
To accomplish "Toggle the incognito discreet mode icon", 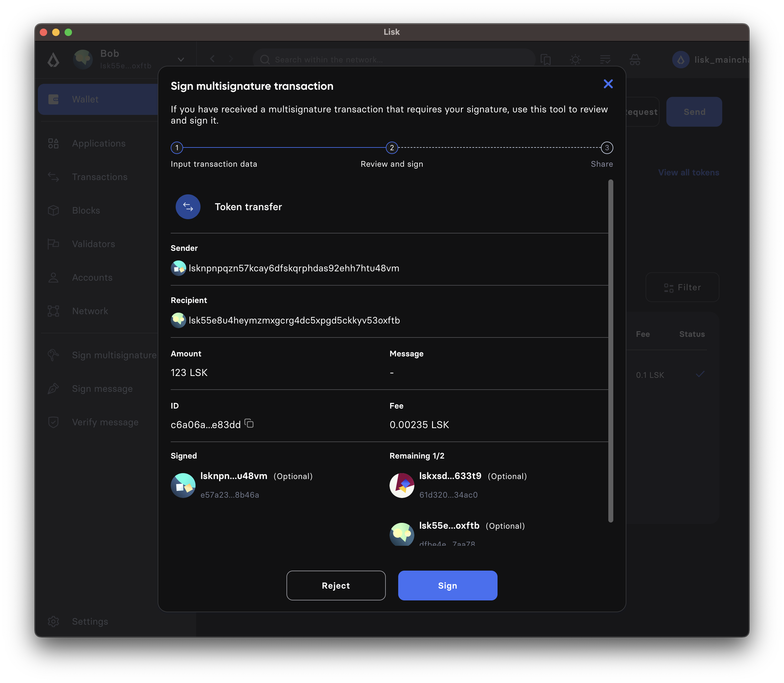I will (x=635, y=60).
